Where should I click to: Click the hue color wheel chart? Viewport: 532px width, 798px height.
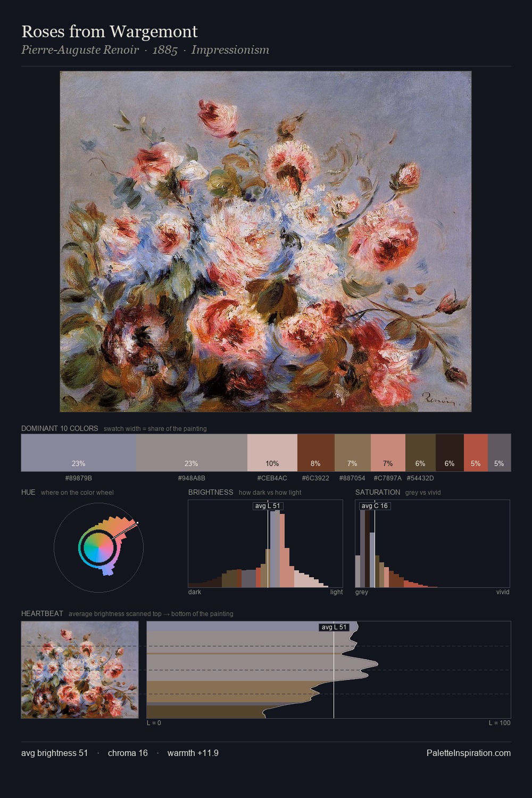(x=98, y=547)
